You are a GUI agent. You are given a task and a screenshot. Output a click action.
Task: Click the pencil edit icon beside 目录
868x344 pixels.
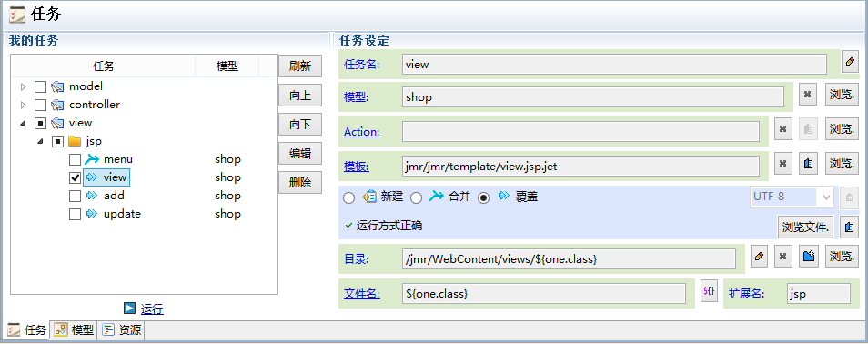click(x=760, y=257)
